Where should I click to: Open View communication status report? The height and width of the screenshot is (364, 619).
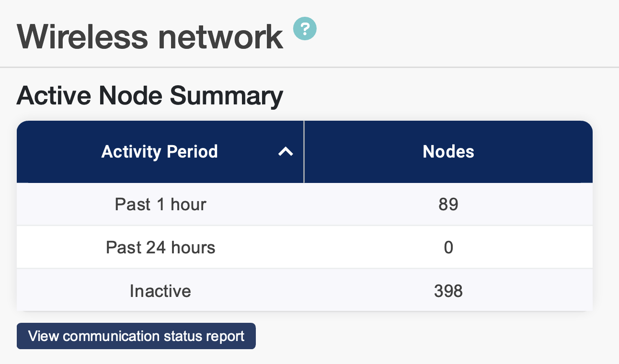coord(136,336)
